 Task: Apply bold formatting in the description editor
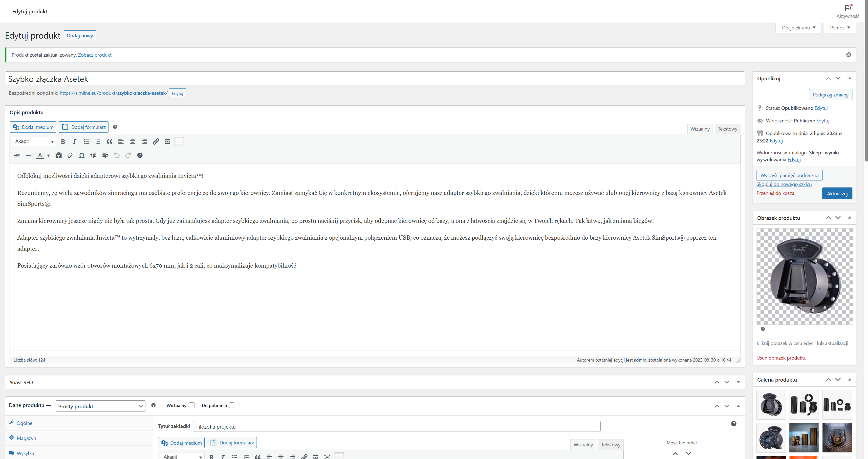click(x=63, y=141)
